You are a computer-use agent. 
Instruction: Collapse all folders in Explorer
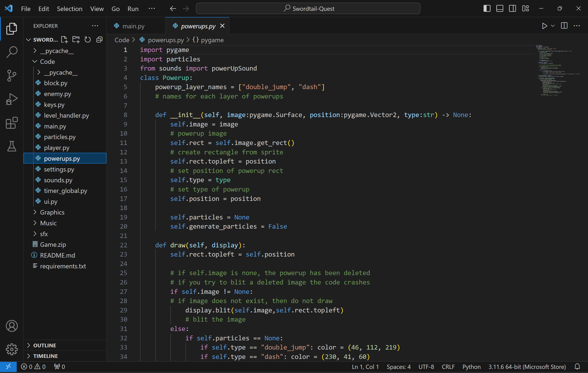(x=99, y=40)
